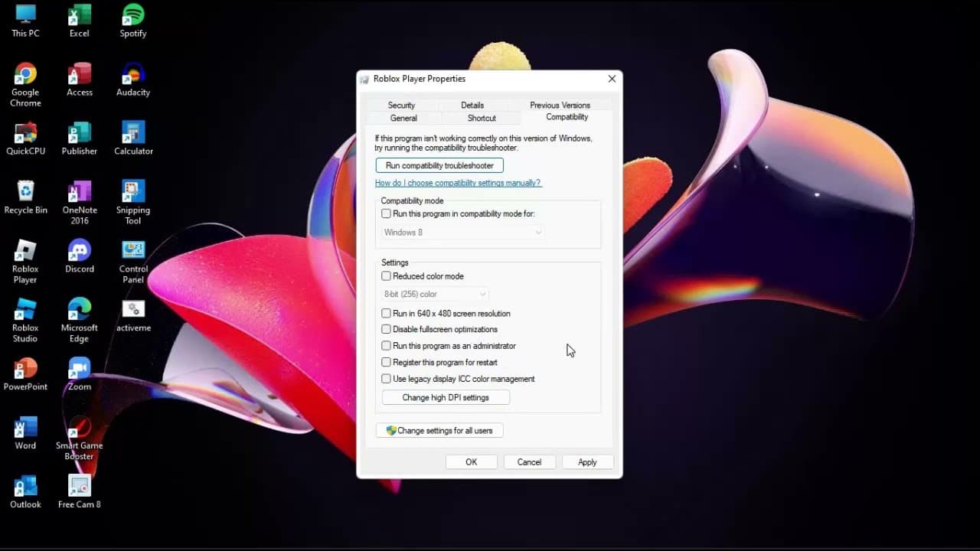Select the PowerPoint desktop shortcut
This screenshot has width=980, height=551.
coord(25,374)
